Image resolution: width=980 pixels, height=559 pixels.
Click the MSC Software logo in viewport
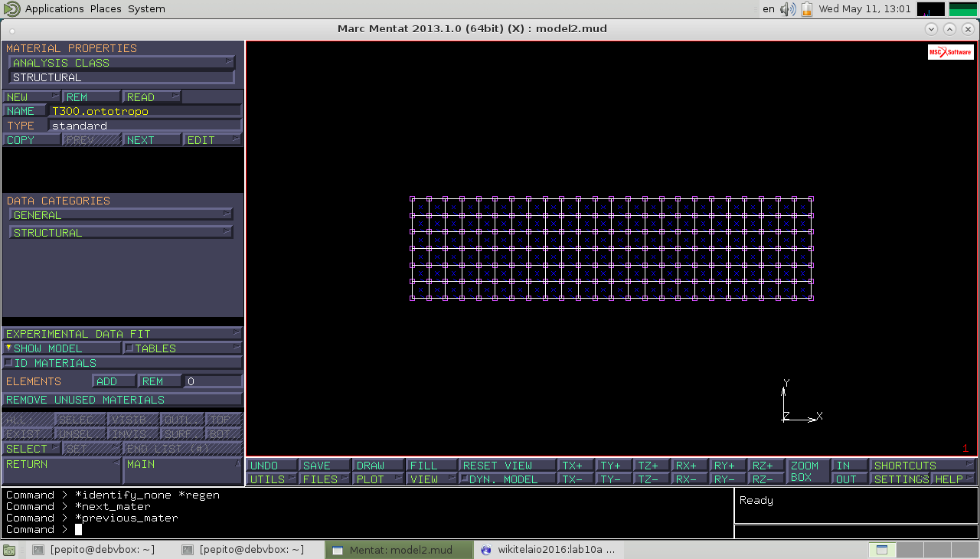950,52
